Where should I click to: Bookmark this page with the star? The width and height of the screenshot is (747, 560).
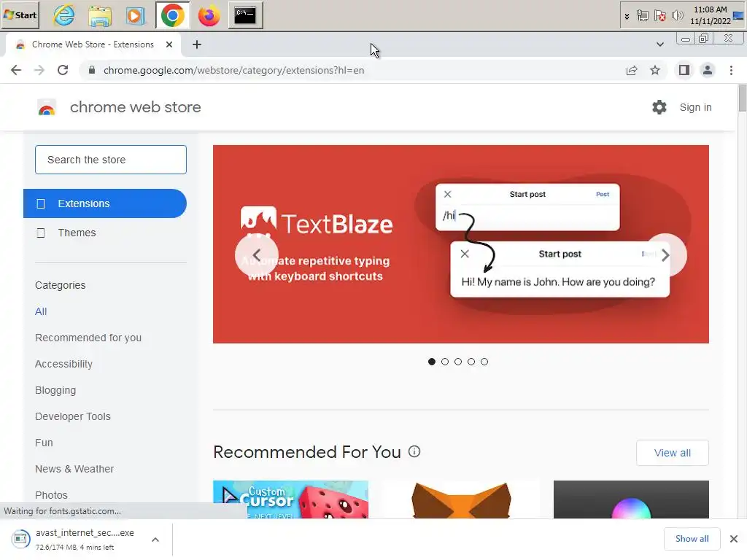point(655,71)
